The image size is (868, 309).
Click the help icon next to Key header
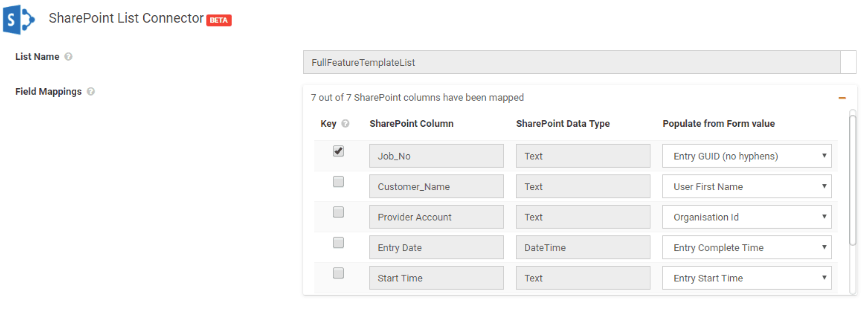(345, 123)
